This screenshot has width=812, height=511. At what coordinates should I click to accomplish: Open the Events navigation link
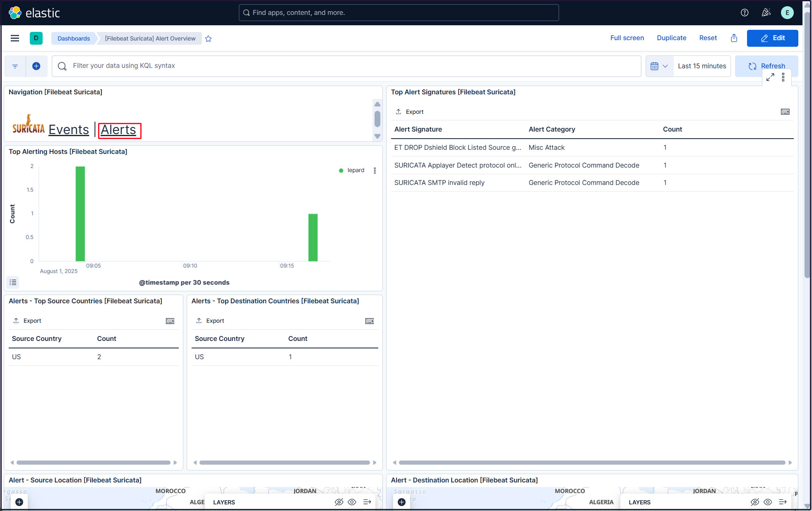[x=69, y=130]
